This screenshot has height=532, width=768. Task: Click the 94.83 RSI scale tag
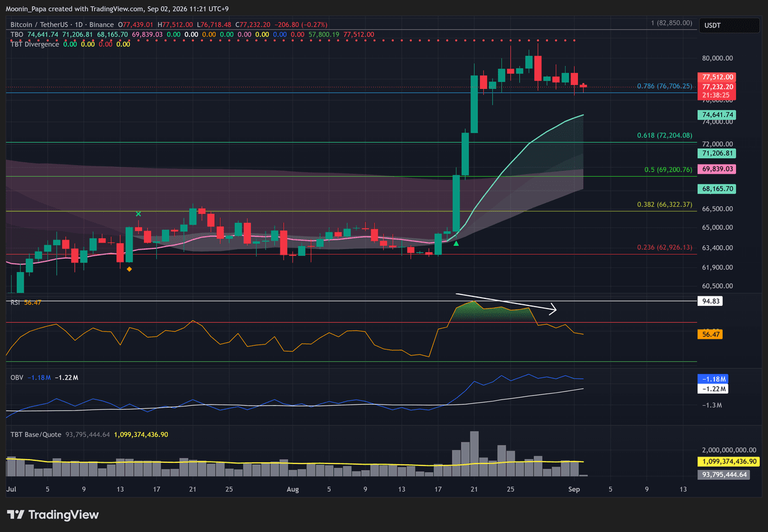pyautogui.click(x=711, y=300)
